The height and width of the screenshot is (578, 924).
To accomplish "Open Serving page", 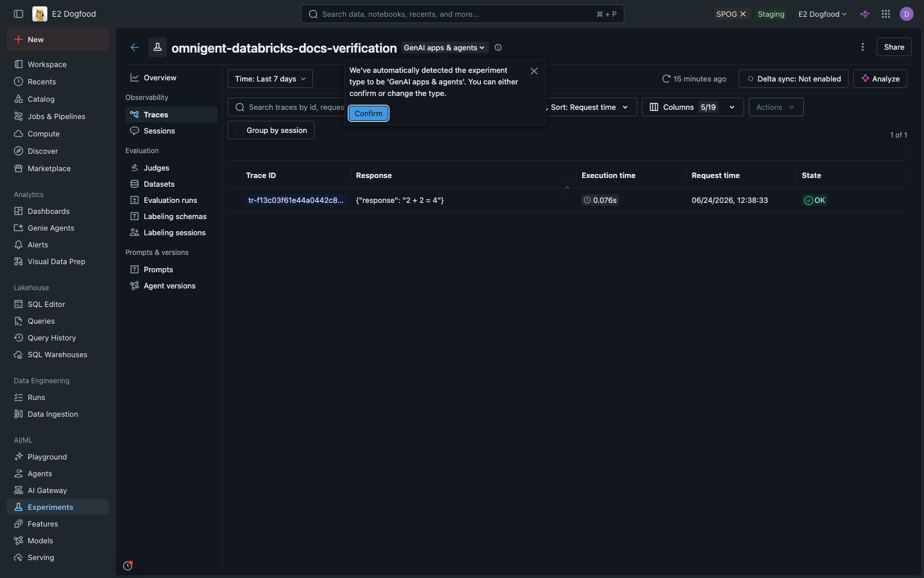I will pos(58,557).
